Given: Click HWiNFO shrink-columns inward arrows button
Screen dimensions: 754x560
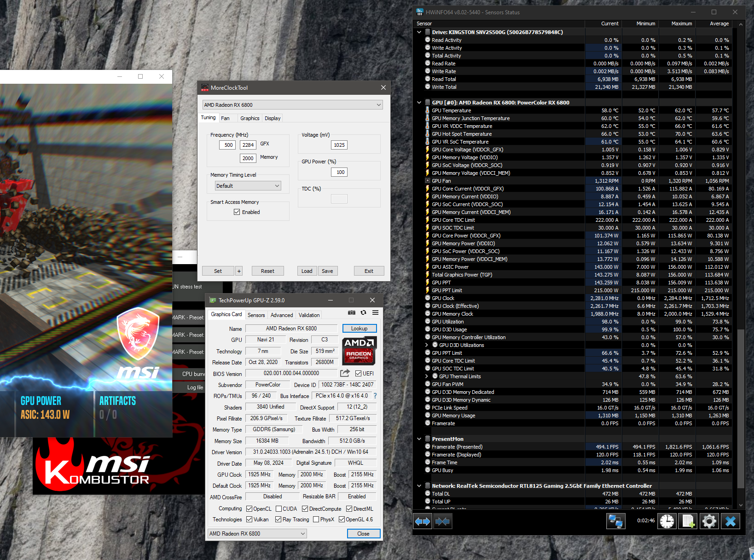Looking at the screenshot, I should pos(442,521).
